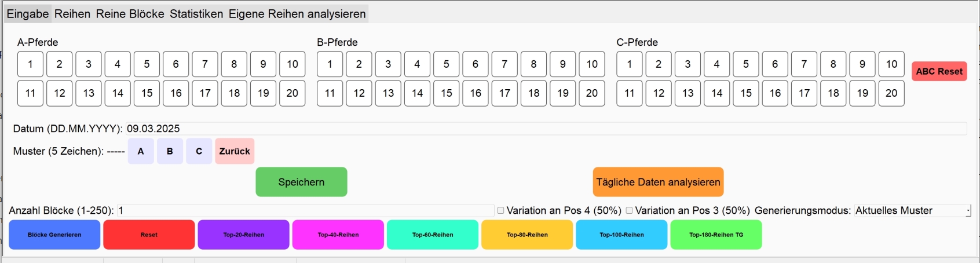Click the pink Zurück button
This screenshot has height=263, width=980.
coord(235,151)
